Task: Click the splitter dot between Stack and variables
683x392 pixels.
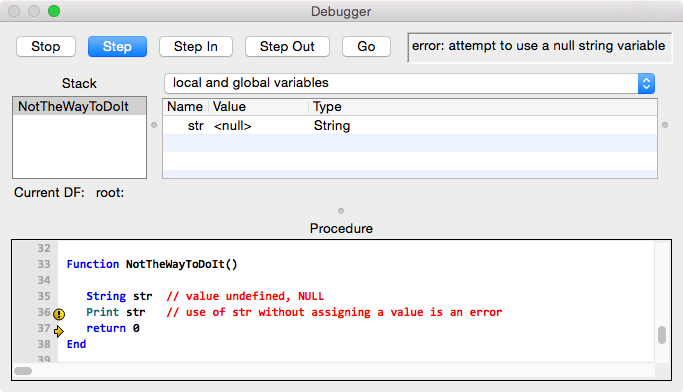Action: click(154, 125)
